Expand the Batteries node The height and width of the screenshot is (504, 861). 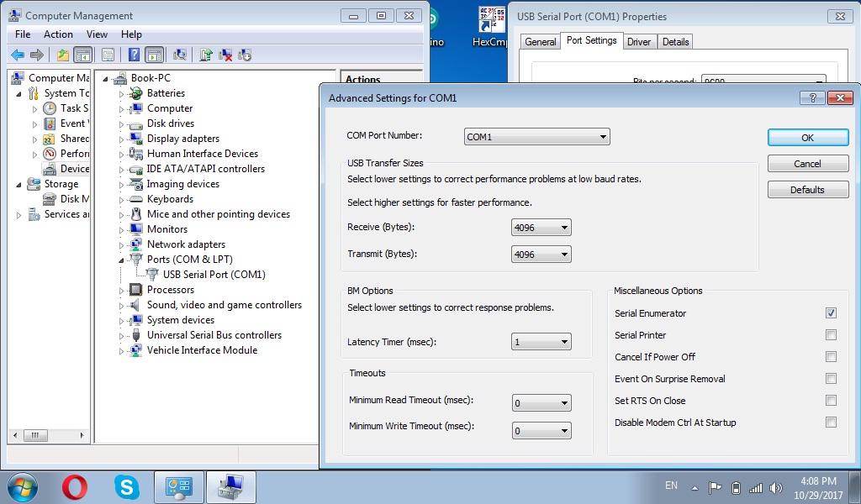121,94
